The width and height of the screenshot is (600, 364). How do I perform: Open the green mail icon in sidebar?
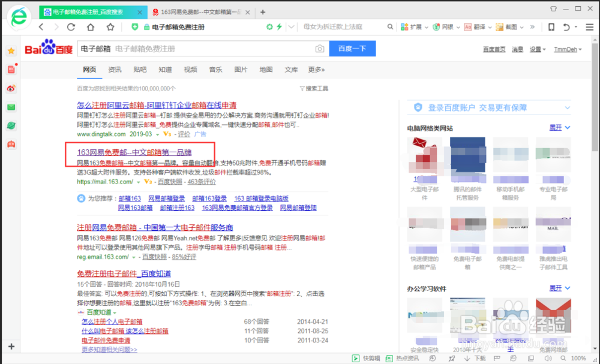click(11, 107)
